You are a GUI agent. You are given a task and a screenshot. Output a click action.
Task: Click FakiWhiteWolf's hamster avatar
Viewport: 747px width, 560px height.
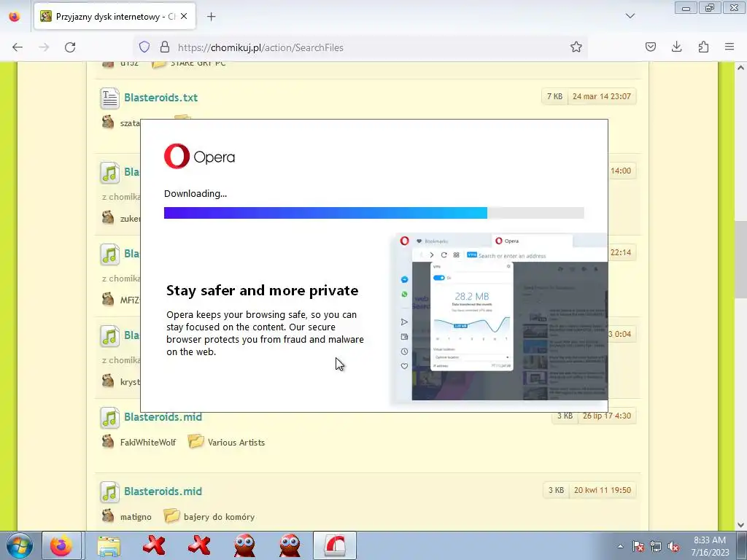(108, 441)
